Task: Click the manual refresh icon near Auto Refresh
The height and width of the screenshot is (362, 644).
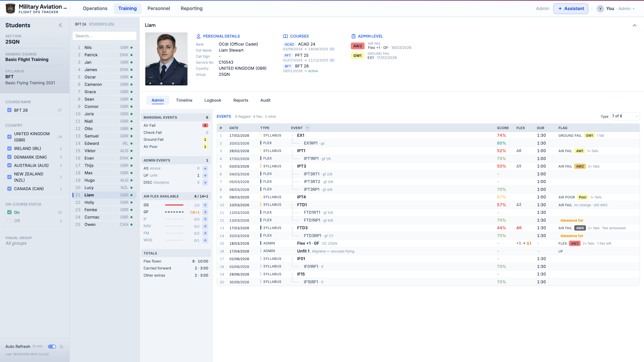Action: coord(61,347)
